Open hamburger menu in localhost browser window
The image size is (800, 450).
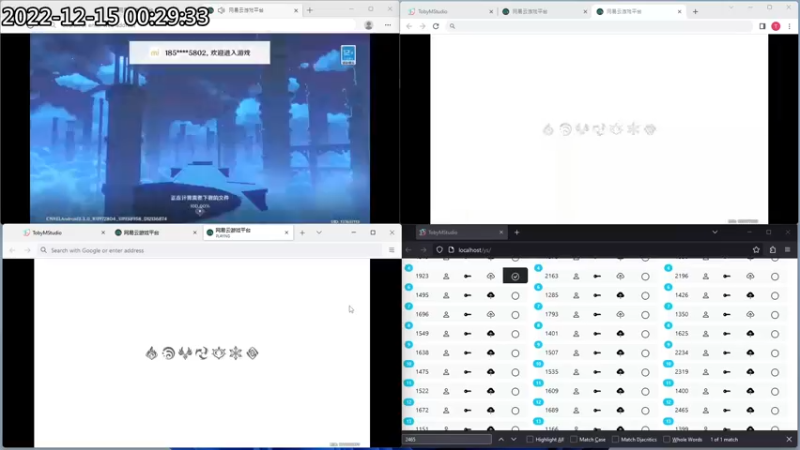787,249
